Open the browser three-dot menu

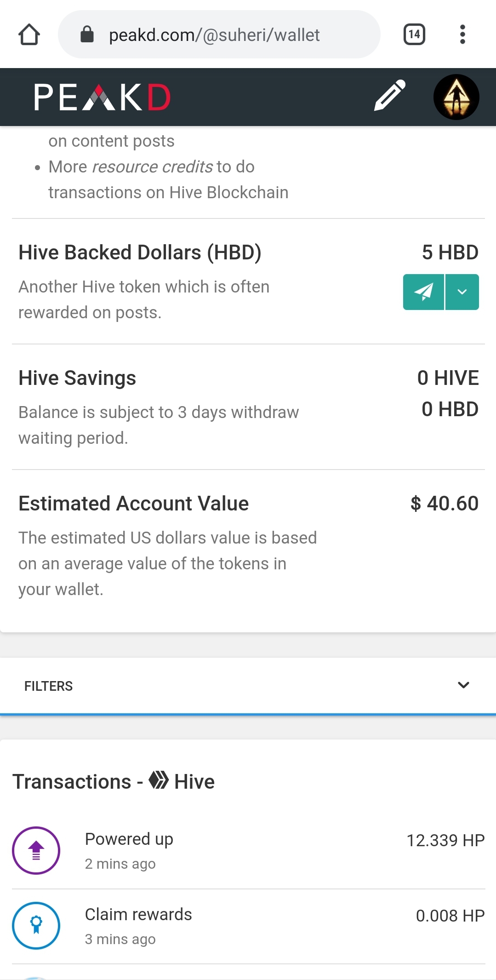(462, 34)
